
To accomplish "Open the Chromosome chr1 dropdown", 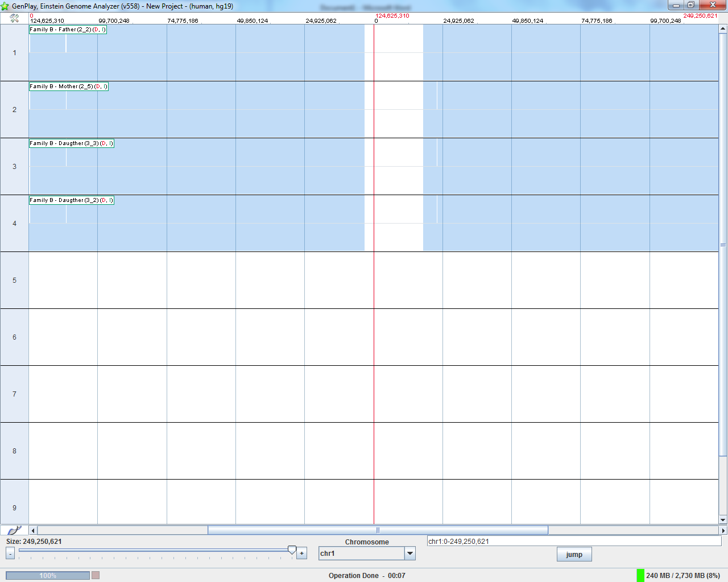I will click(409, 554).
